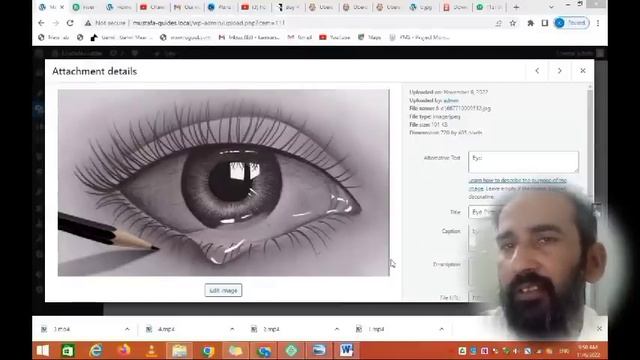Open a new browser tab with the plus icon
Viewport: 640px width, 360px height.
point(516,7)
